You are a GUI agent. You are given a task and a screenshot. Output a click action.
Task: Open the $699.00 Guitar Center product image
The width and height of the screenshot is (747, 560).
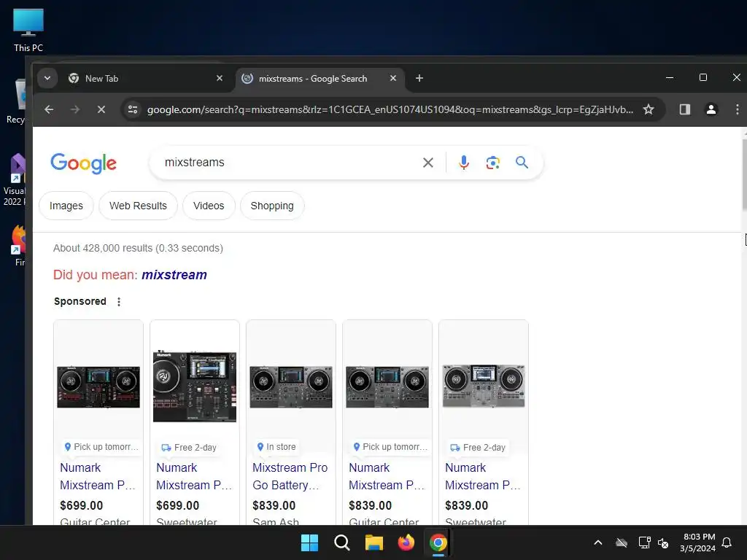click(98, 386)
